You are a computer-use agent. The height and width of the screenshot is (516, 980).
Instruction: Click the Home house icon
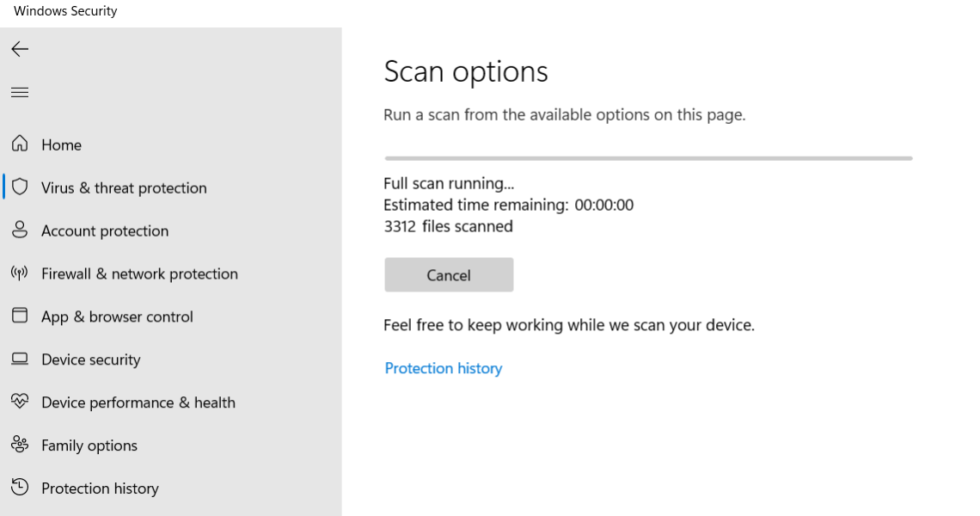click(x=20, y=144)
